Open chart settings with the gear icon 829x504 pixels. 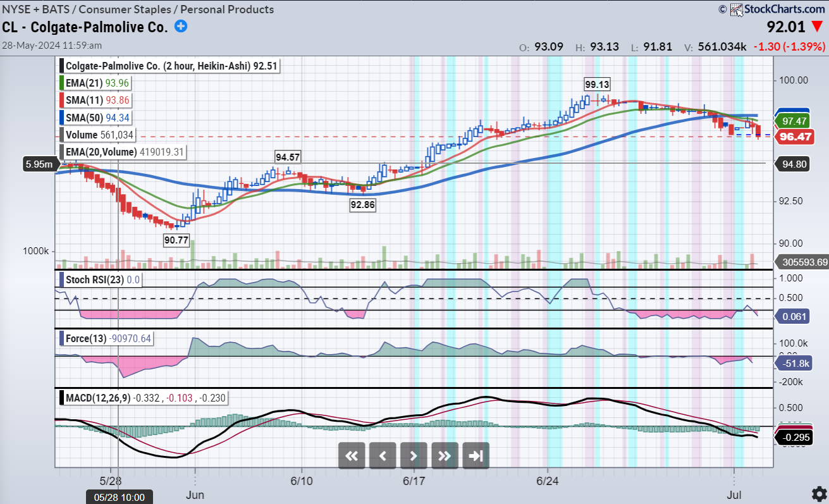click(818, 493)
